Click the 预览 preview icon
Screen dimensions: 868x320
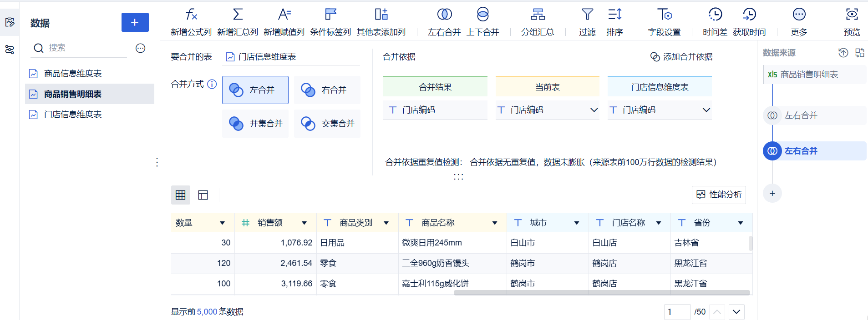(852, 15)
